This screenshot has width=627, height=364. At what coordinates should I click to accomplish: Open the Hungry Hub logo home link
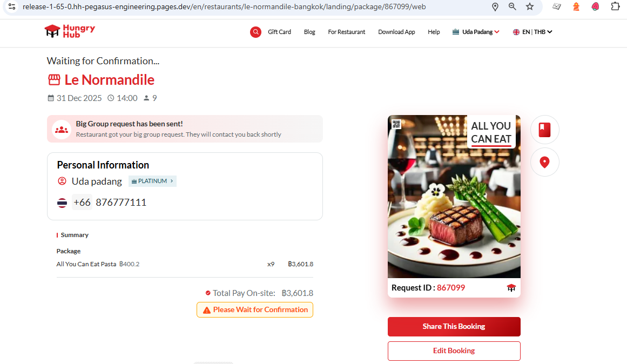pos(70,31)
